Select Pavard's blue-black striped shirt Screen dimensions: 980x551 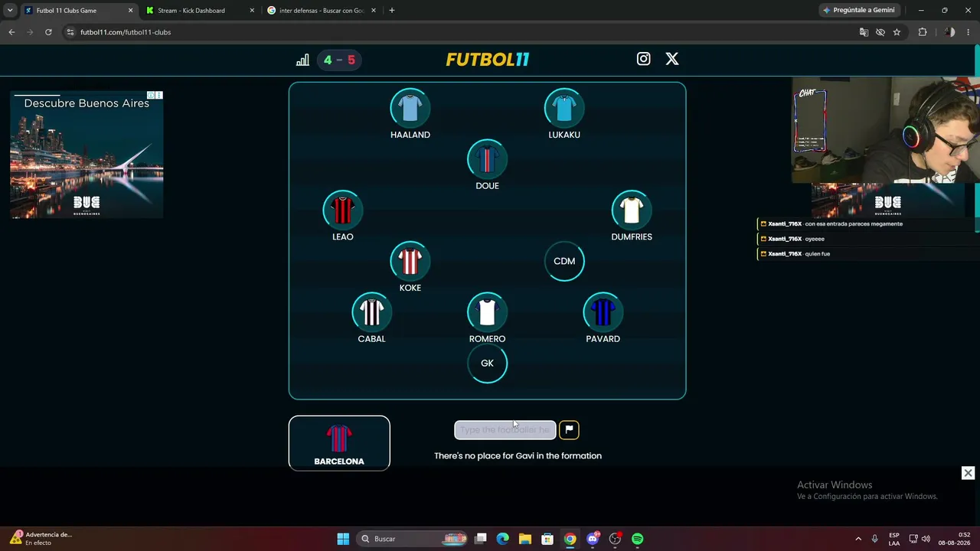603,312
